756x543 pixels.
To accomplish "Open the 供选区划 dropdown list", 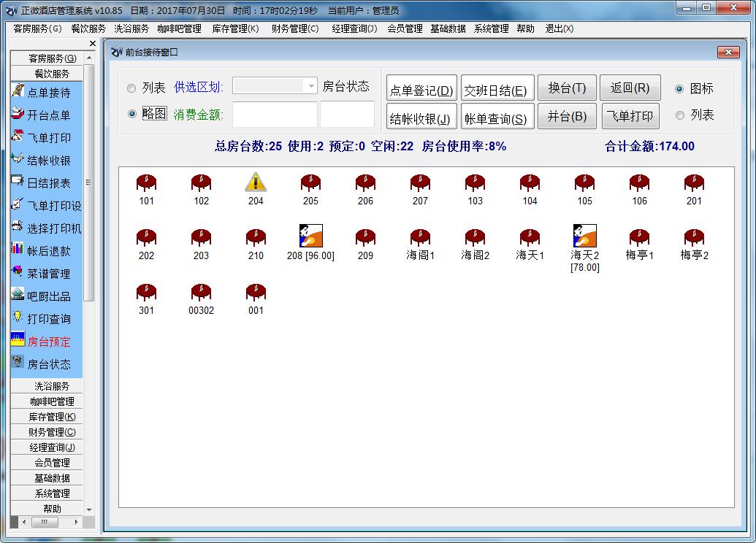I will pyautogui.click(x=311, y=86).
